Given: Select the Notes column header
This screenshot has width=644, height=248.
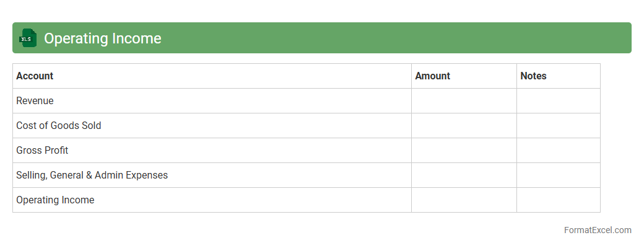Looking at the screenshot, I should click(533, 76).
